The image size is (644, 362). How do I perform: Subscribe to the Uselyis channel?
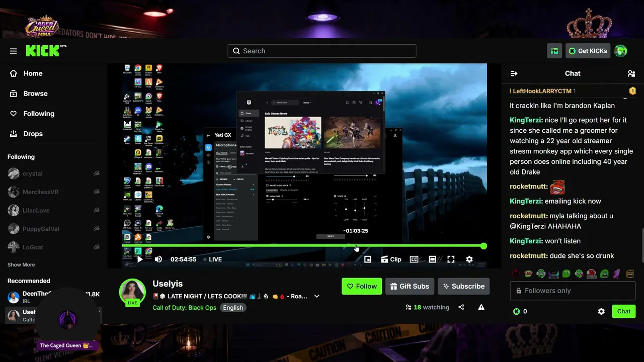point(463,286)
